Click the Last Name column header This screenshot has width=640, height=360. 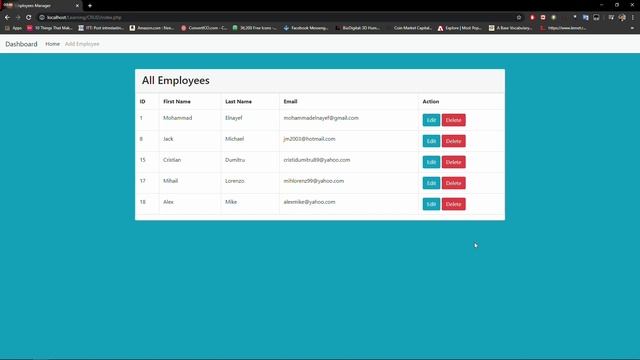[x=238, y=101]
